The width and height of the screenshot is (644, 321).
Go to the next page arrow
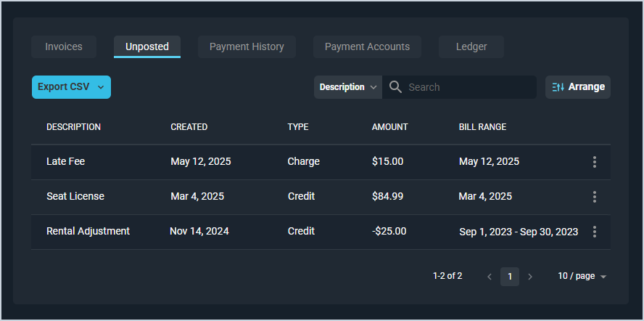[530, 277]
